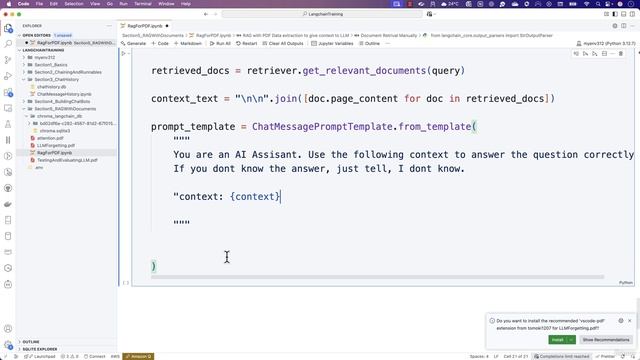Screen dimensions: 640x360
Task: Expand the SQLITE EXPLORER section
Action: coord(40,349)
